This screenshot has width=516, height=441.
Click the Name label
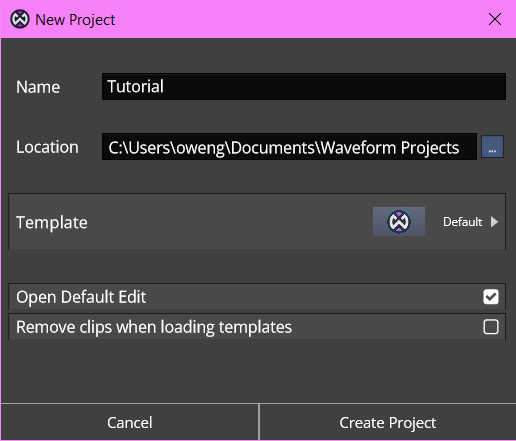pos(38,87)
